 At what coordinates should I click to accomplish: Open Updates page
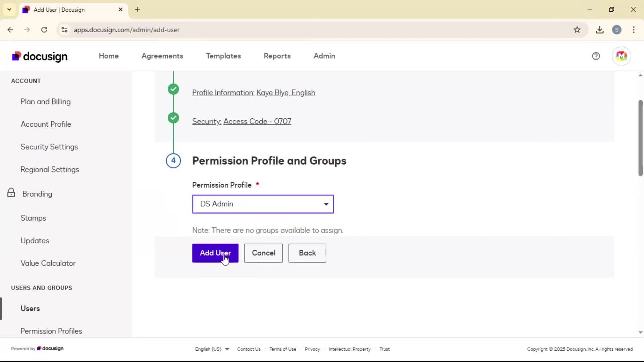[35, 241]
